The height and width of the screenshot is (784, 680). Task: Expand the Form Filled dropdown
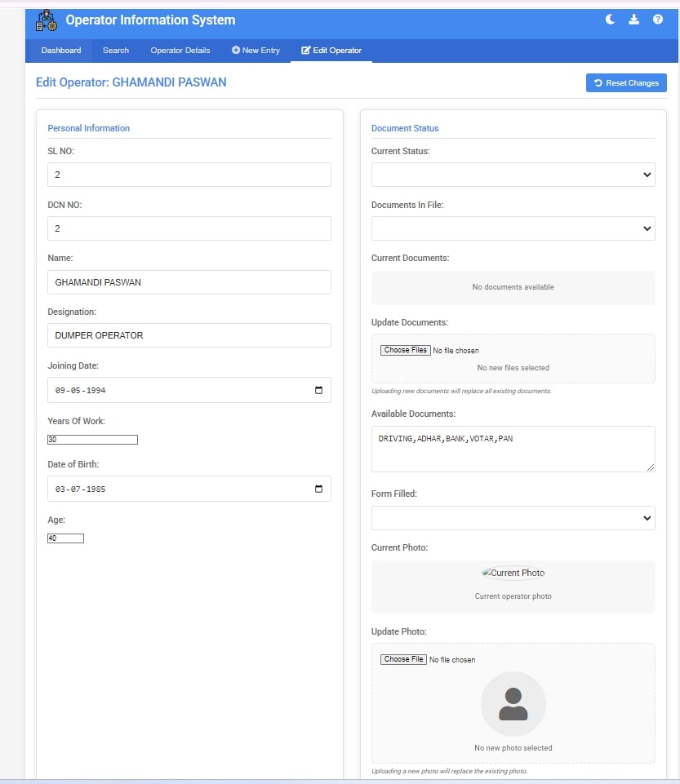[x=513, y=518]
